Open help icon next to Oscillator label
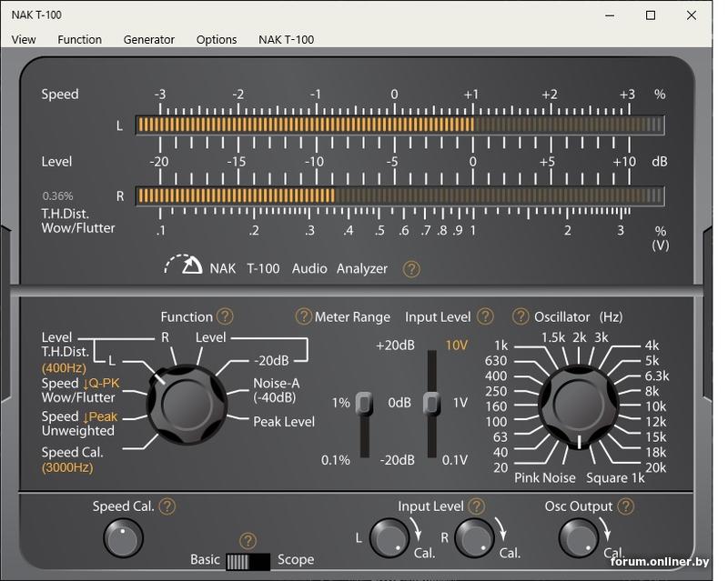 point(521,316)
